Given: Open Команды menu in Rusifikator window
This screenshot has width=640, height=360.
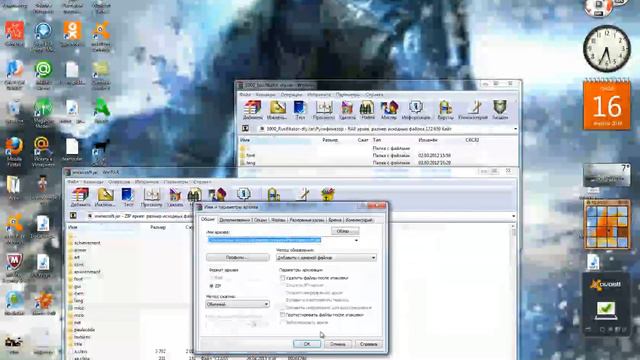Looking at the screenshot, I should pos(265,95).
